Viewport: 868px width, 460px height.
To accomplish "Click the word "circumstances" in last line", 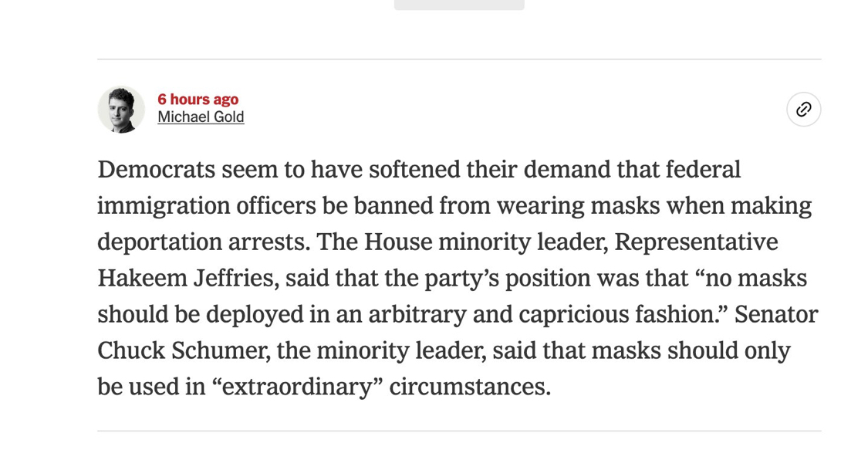I will [x=469, y=387].
